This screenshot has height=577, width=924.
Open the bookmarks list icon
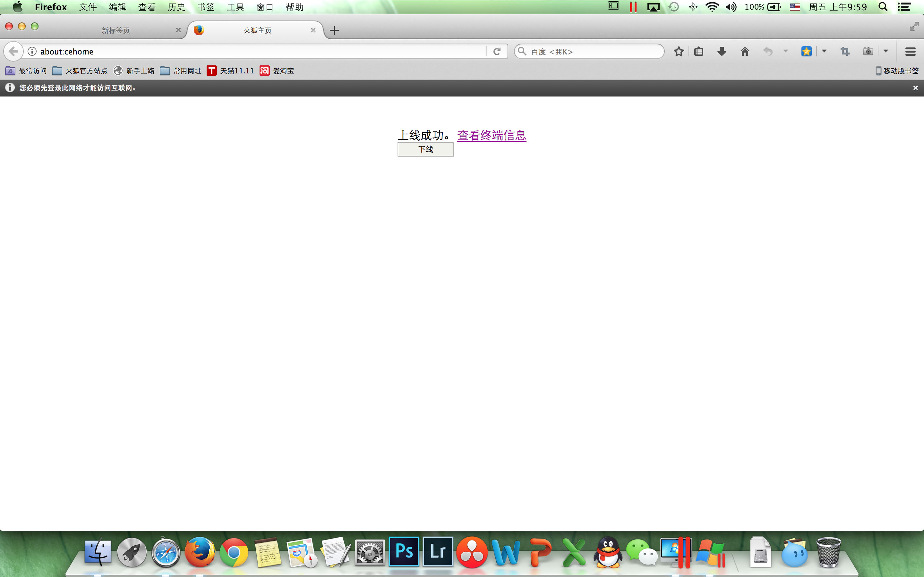tap(699, 52)
